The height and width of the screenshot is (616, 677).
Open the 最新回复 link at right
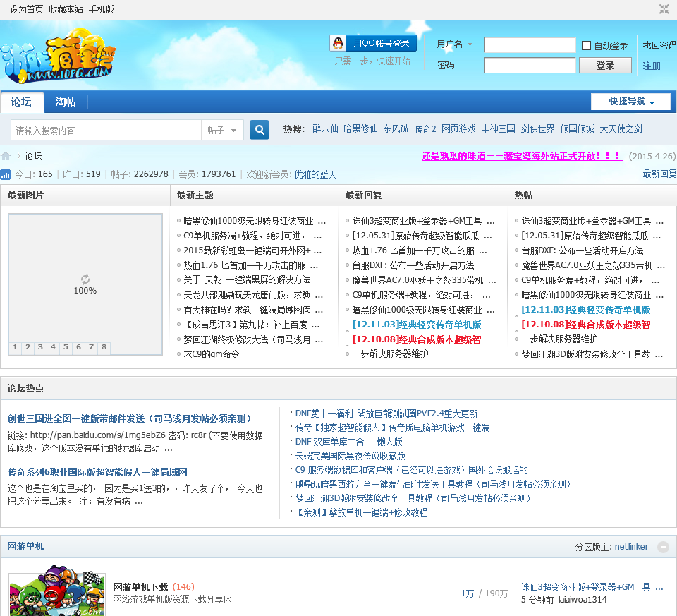[659, 174]
